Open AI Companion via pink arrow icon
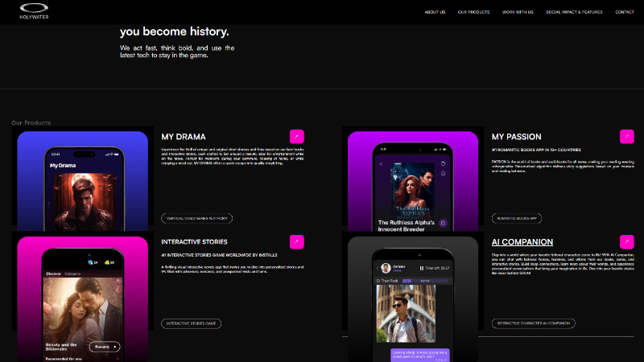644x362 pixels. coord(627,242)
